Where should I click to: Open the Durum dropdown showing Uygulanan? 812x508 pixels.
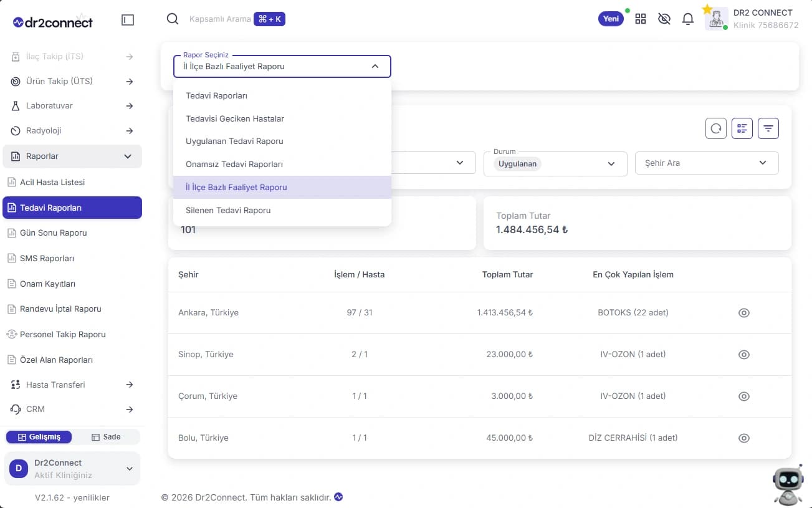pos(555,163)
